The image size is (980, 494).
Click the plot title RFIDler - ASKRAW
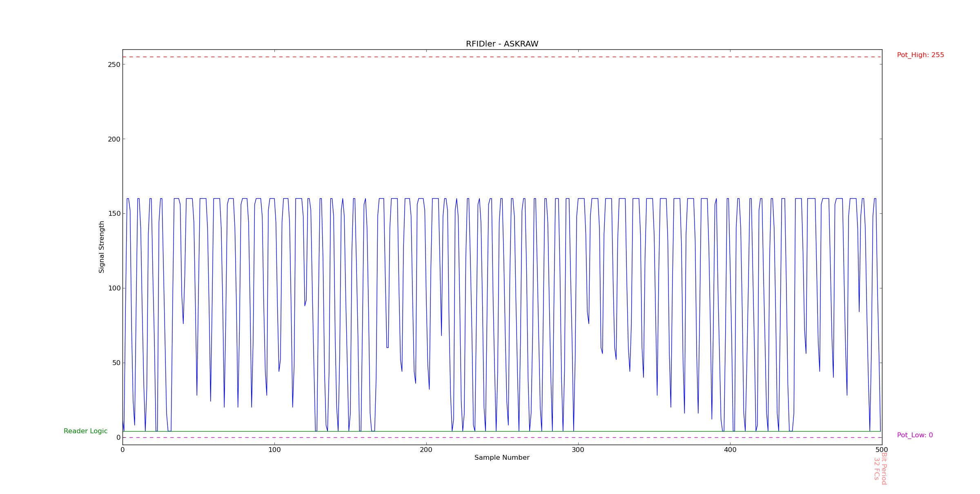502,44
